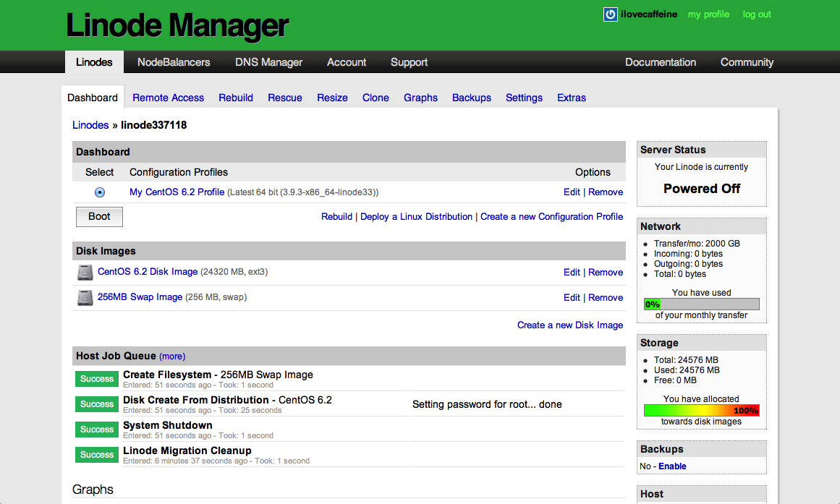Open the CentOS 6.2 Disk Image link

point(148,272)
